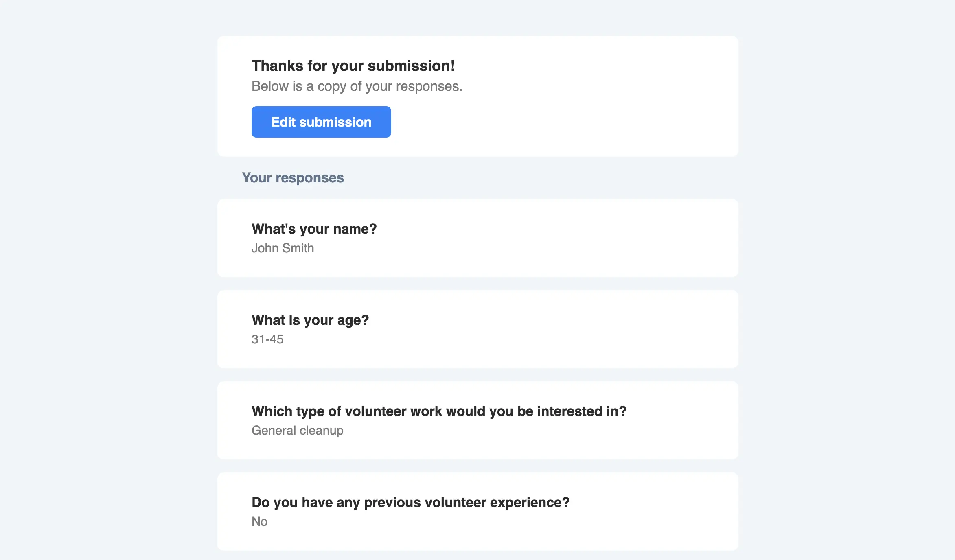This screenshot has width=955, height=560.
Task: Click the 'What's your name?' question title
Action: [314, 229]
